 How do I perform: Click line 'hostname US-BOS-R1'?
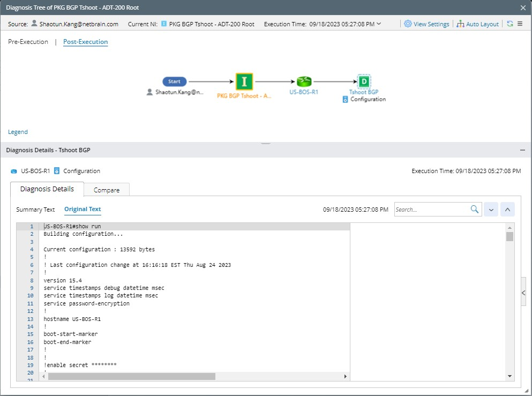[x=72, y=319]
